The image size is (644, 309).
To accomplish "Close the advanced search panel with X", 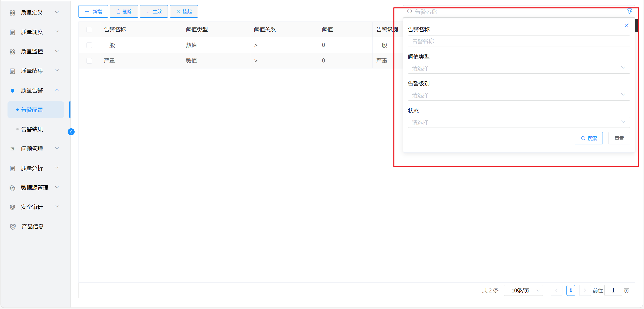I will pyautogui.click(x=626, y=25).
